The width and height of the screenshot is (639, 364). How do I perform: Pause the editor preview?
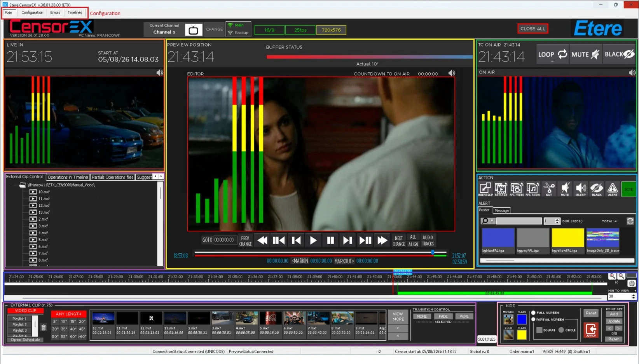[330, 241]
